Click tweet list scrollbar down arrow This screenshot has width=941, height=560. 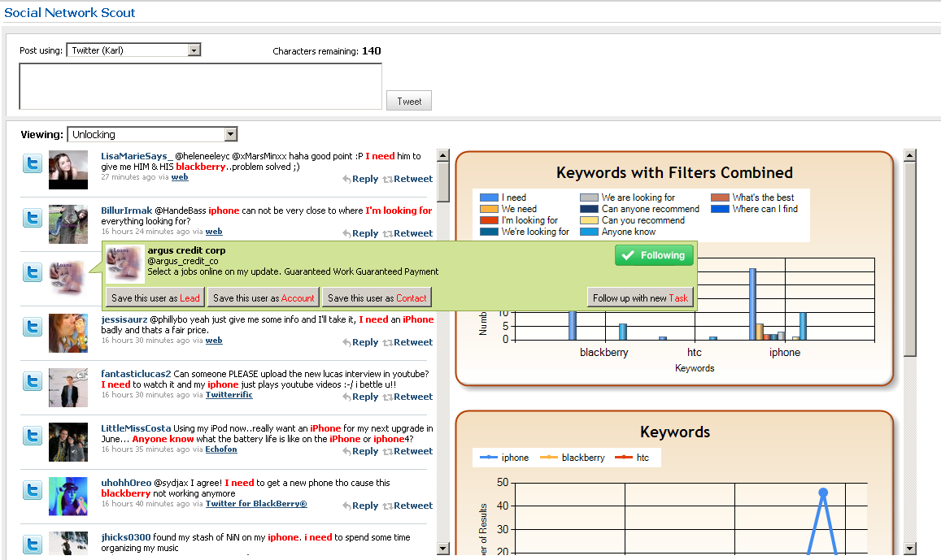click(443, 548)
